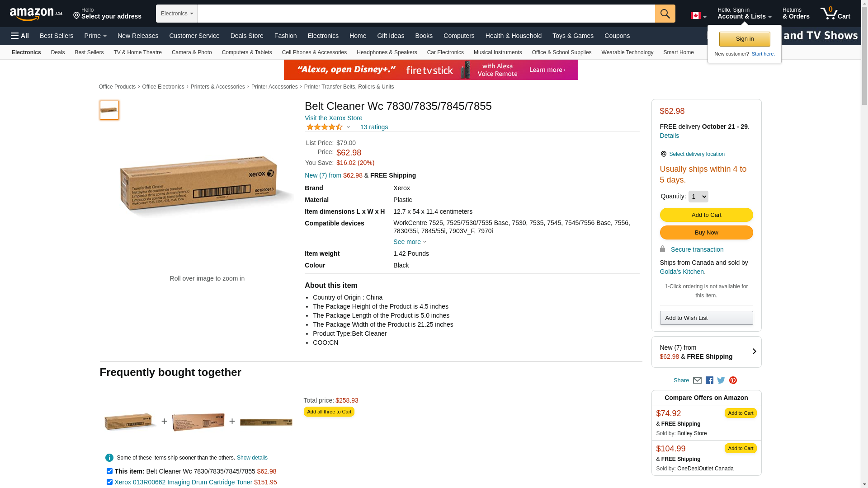Click the search magnifier button
Viewport: 868px width, 488px height.
[665, 14]
